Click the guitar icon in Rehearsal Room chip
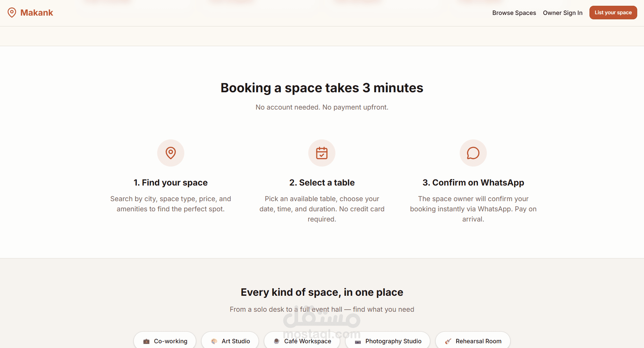Image resolution: width=644 pixels, height=348 pixels. point(448,342)
